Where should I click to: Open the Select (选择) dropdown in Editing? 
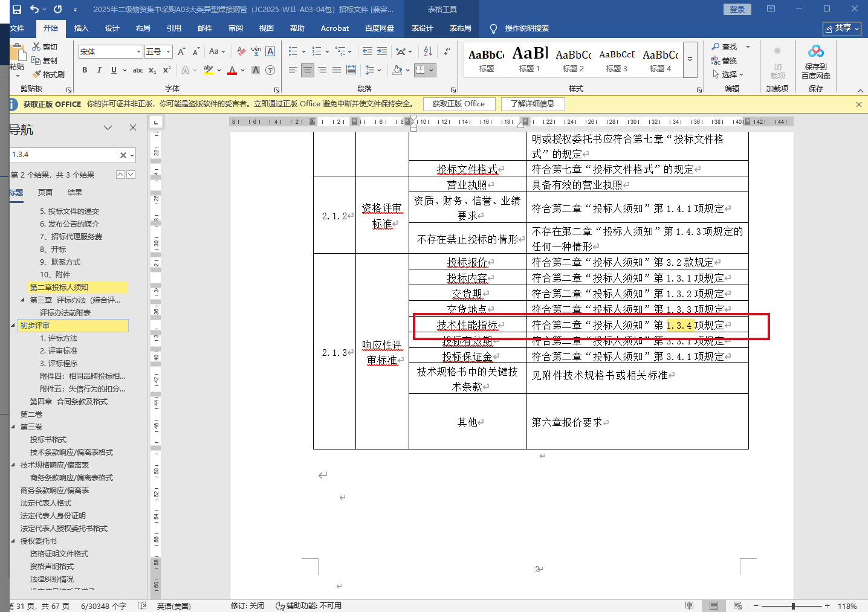[728, 74]
